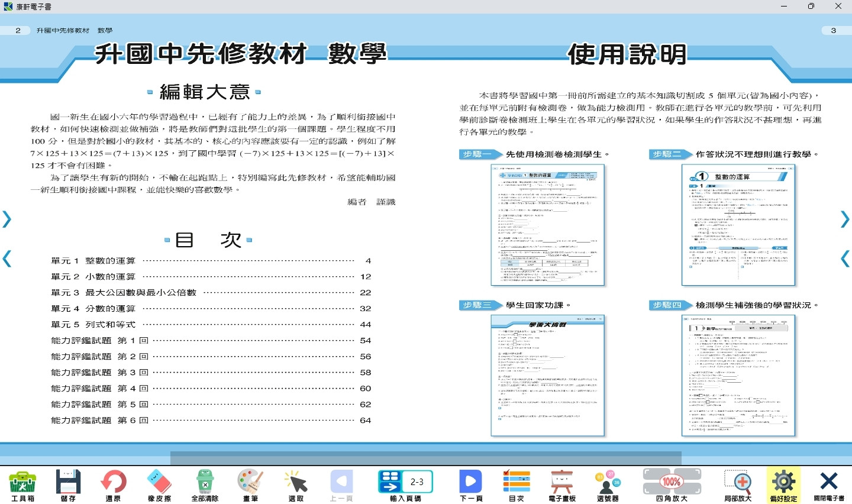The width and height of the screenshot is (852, 504).
Task: Jump to 單元 4 分數的運算
Action: click(x=211, y=309)
